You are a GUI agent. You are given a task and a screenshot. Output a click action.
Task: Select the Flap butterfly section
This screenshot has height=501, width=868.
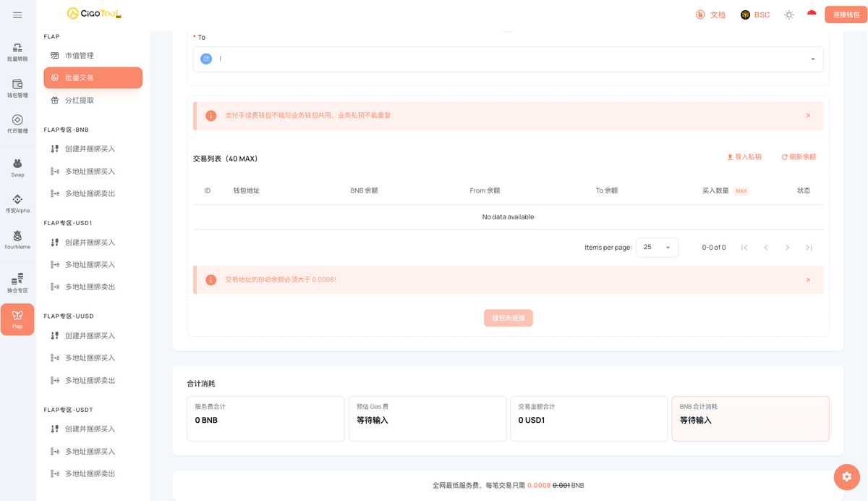pos(17,319)
